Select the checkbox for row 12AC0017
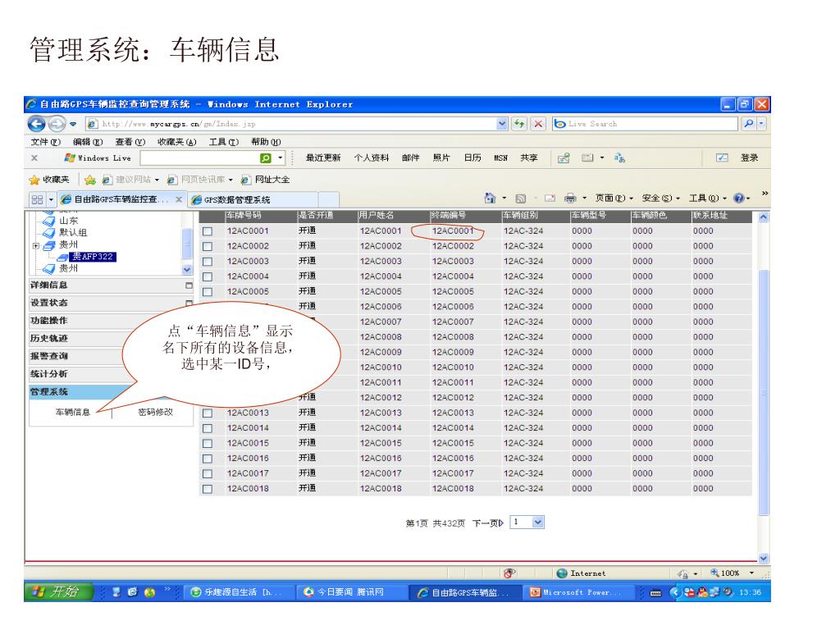The image size is (840, 630). [x=208, y=474]
